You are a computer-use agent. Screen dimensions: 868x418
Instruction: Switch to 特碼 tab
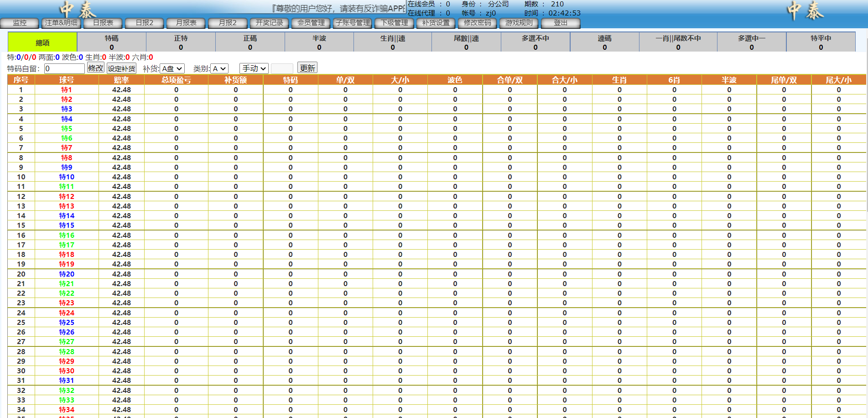pyautogui.click(x=112, y=42)
